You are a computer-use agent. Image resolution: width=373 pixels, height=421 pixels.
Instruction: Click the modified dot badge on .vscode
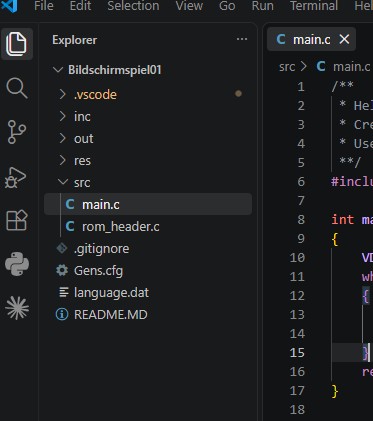[x=238, y=94]
